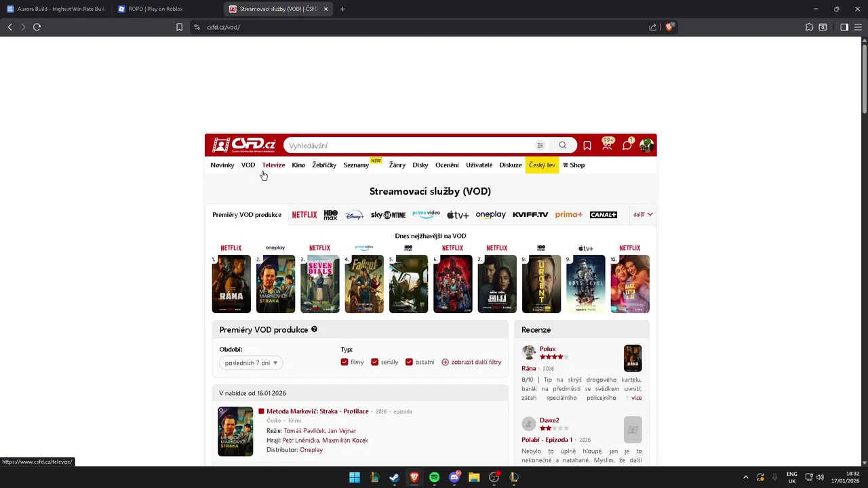Switch to the Premiéry VOD produkce tab
The width and height of the screenshot is (868, 488).
[x=247, y=215]
